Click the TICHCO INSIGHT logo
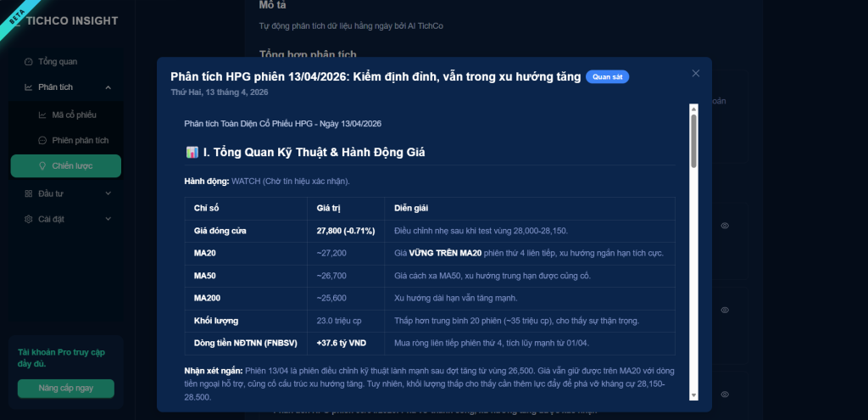Viewport: 868px width, 420px height. coord(72,20)
